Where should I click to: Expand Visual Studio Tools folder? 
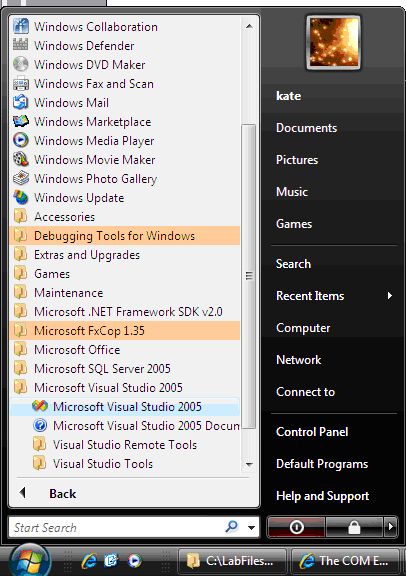[x=125, y=464]
